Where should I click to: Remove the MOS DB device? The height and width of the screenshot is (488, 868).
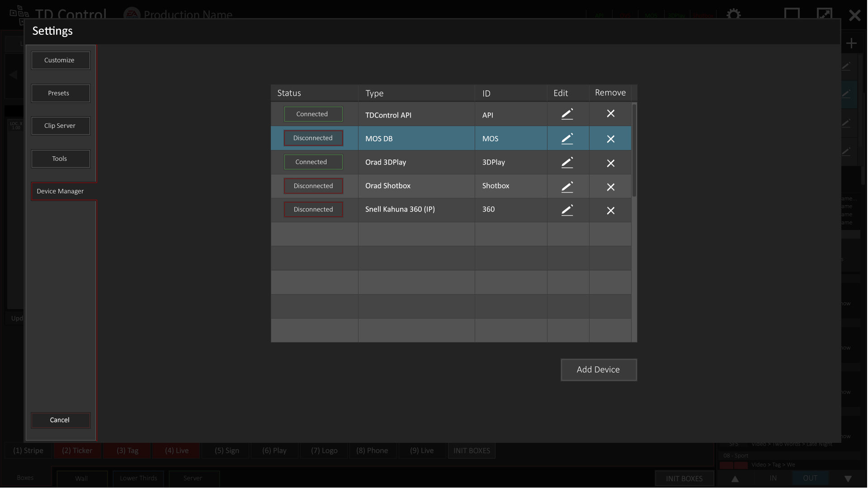click(x=610, y=139)
